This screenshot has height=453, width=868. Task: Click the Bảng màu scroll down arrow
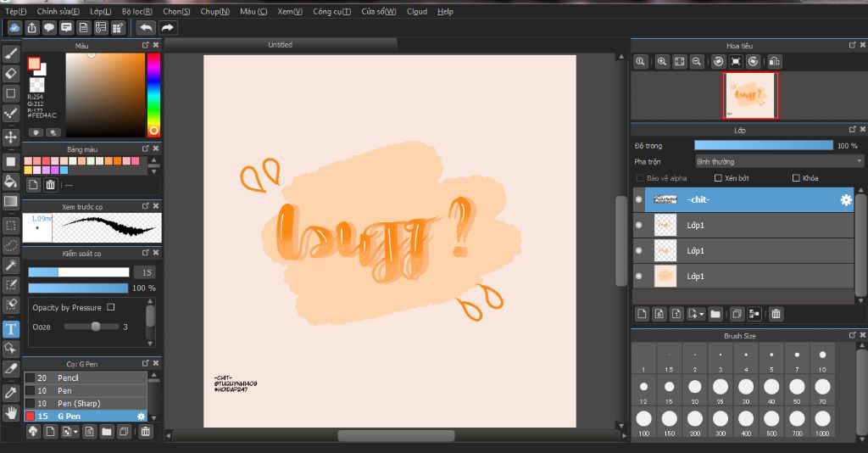point(154,171)
